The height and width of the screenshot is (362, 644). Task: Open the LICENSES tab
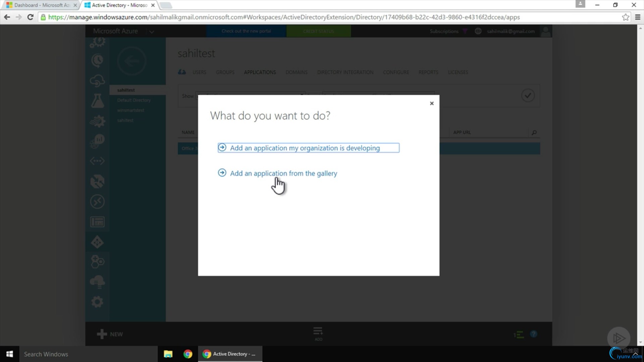point(458,72)
